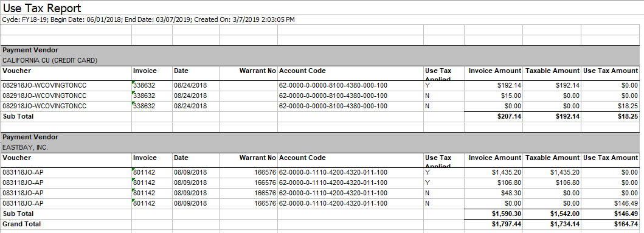Click the $1,435.20 Invoice Amount cell
This screenshot has height=233, width=644.
click(x=493, y=172)
